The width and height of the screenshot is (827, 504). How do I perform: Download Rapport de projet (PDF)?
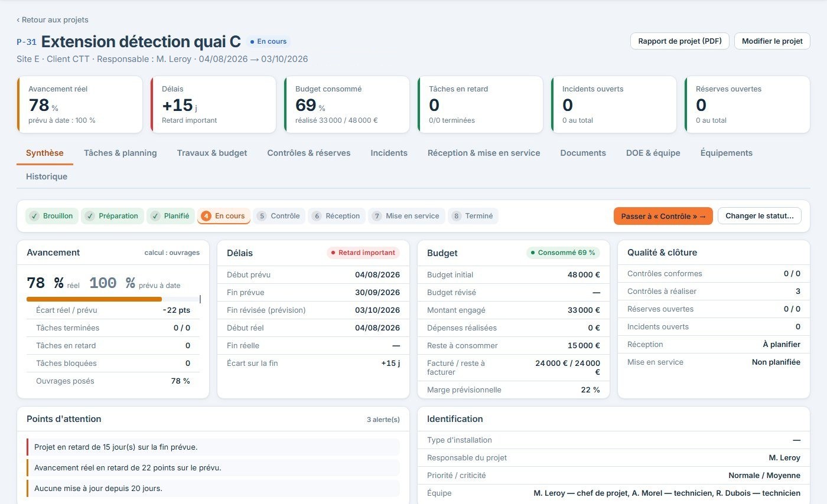pyautogui.click(x=680, y=41)
